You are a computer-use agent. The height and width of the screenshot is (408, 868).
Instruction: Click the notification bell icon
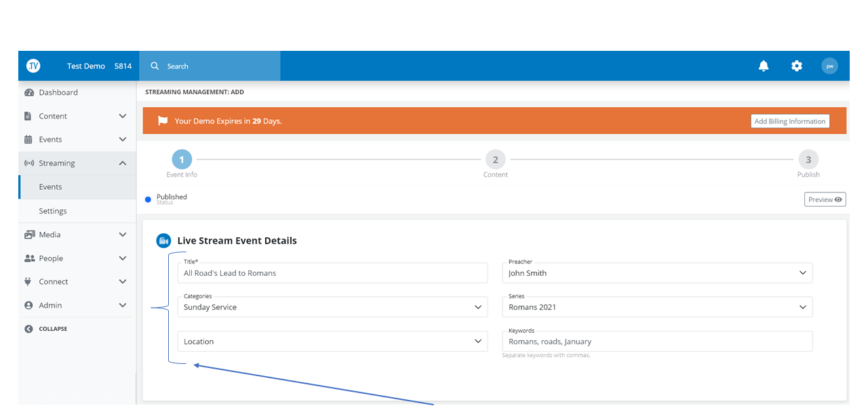click(x=764, y=66)
